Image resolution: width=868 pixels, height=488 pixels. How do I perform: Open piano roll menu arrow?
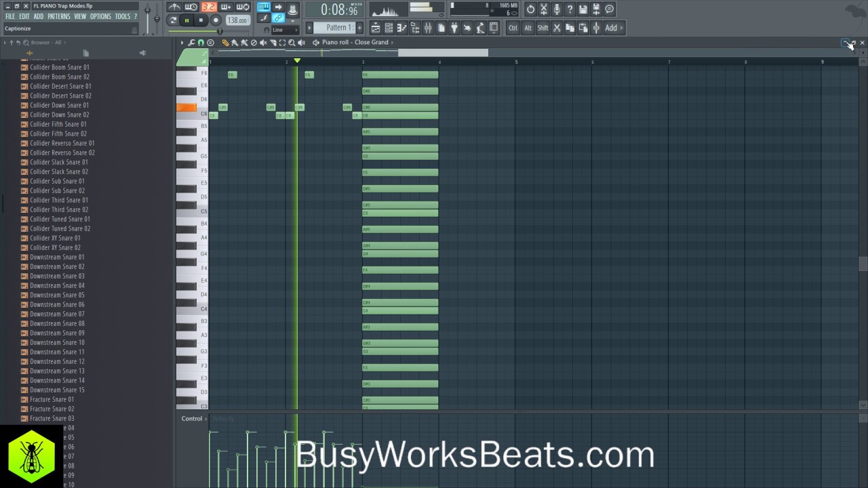[x=182, y=42]
